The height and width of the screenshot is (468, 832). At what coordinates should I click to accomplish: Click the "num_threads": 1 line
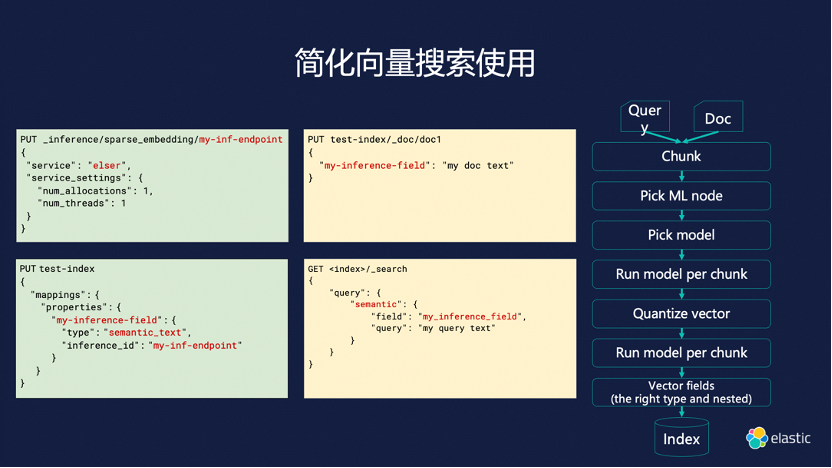pyautogui.click(x=81, y=203)
